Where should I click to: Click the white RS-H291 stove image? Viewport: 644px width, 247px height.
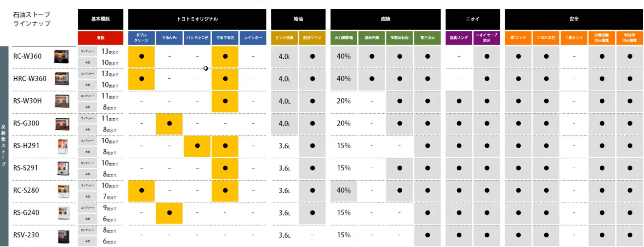[63, 146]
